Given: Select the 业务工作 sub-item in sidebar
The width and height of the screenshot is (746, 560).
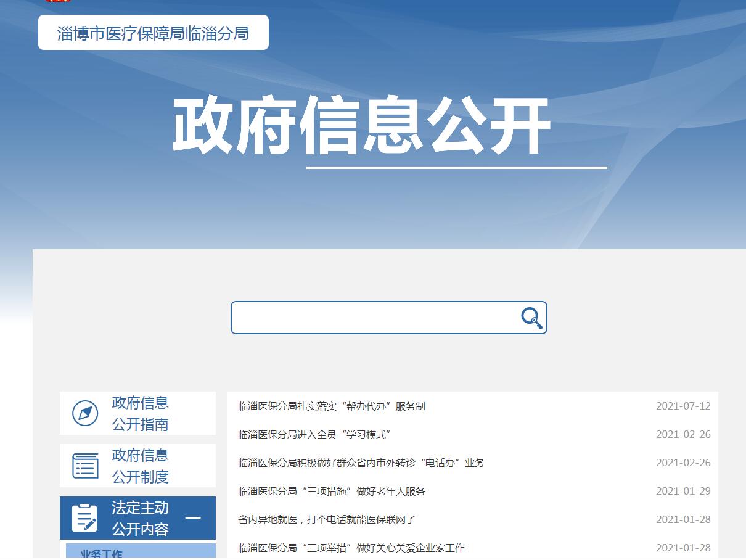Looking at the screenshot, I should click(x=102, y=553).
